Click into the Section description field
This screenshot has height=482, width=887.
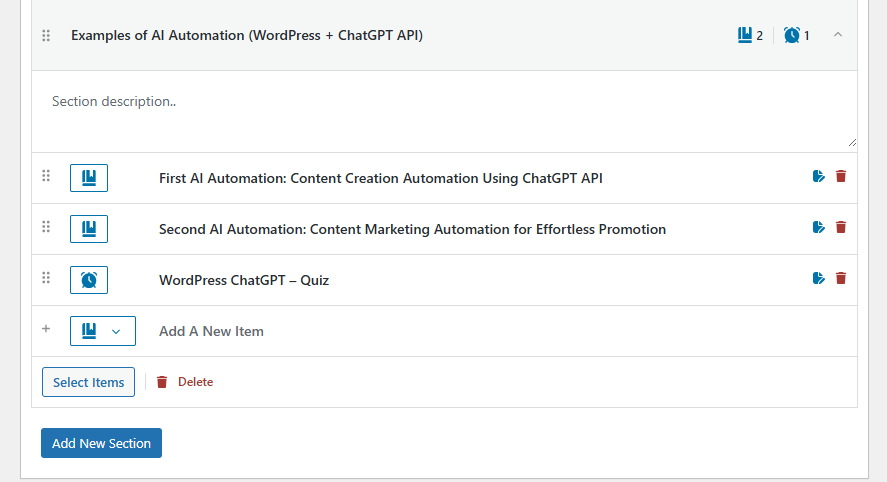(x=444, y=111)
